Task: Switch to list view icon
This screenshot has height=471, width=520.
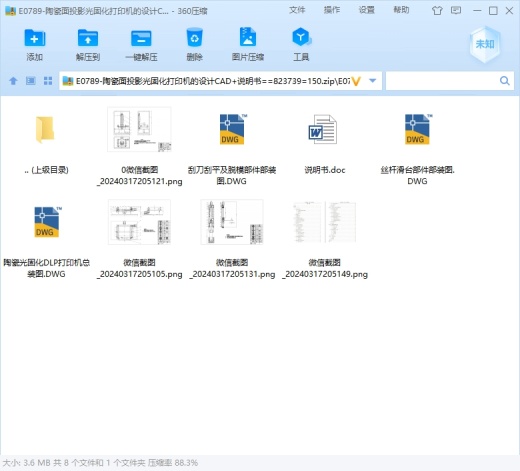Action: (x=31, y=81)
